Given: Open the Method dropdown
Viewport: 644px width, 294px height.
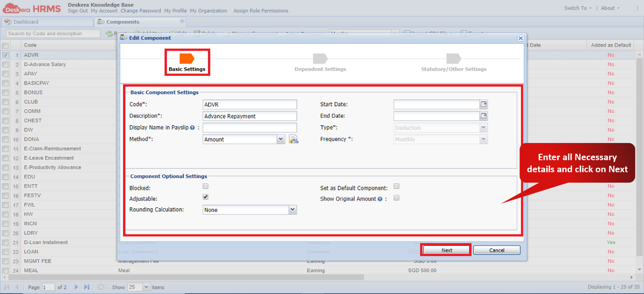Looking at the screenshot, I should (281, 139).
